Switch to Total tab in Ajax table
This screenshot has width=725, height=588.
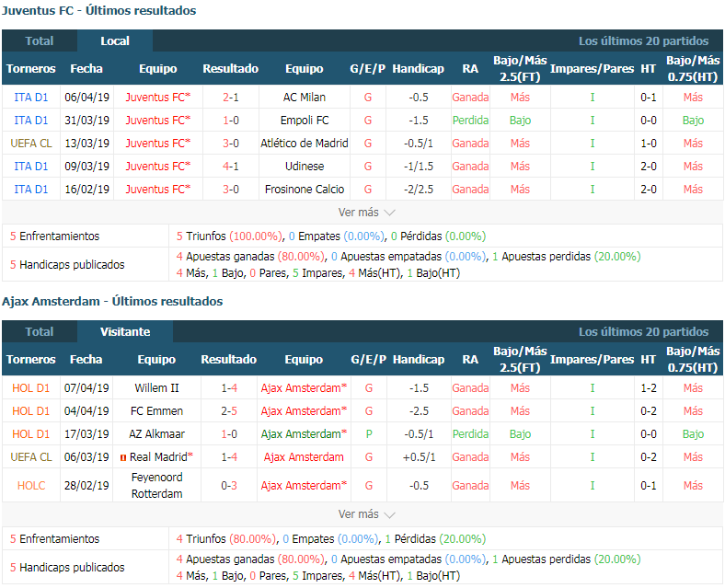(40, 331)
